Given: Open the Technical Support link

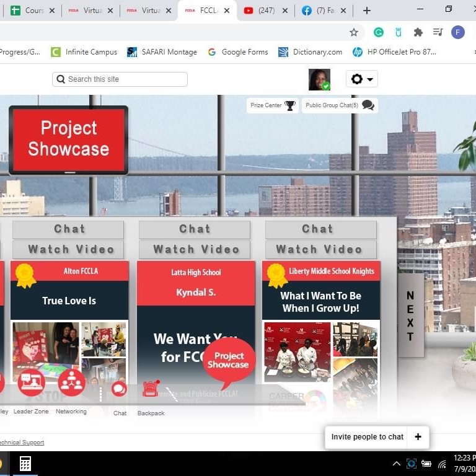Looking at the screenshot, I should click(x=22, y=443).
